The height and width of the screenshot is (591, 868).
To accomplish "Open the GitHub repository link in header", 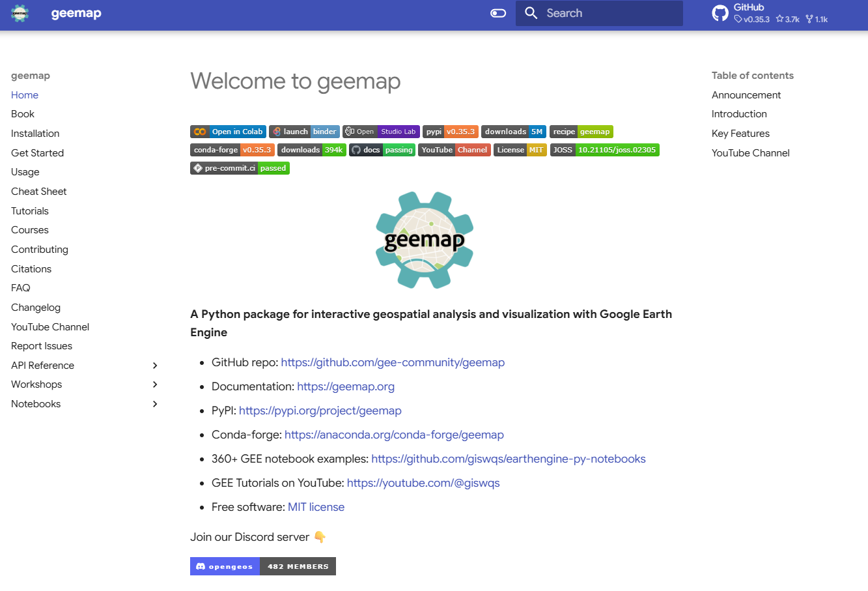I will 770,13.
